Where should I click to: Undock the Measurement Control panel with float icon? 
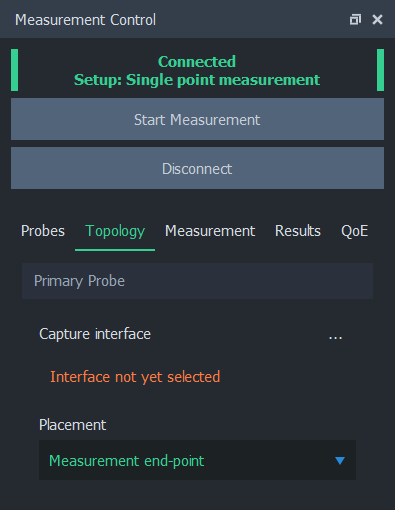coord(355,19)
